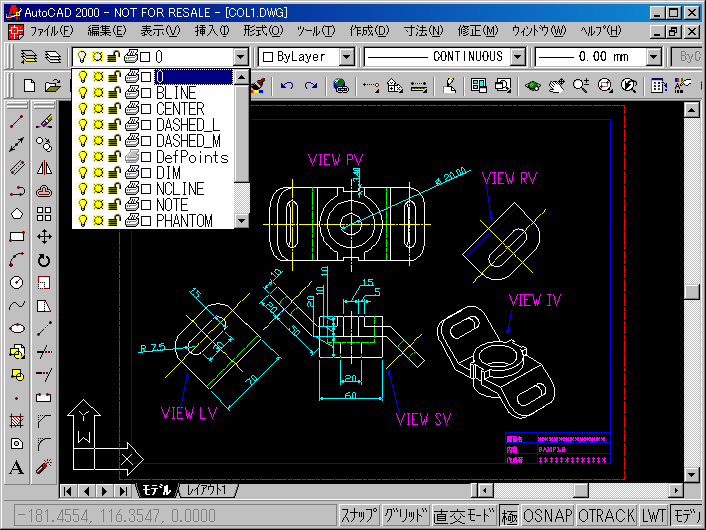
Task: Open the 編集(E) menu
Action: click(107, 31)
